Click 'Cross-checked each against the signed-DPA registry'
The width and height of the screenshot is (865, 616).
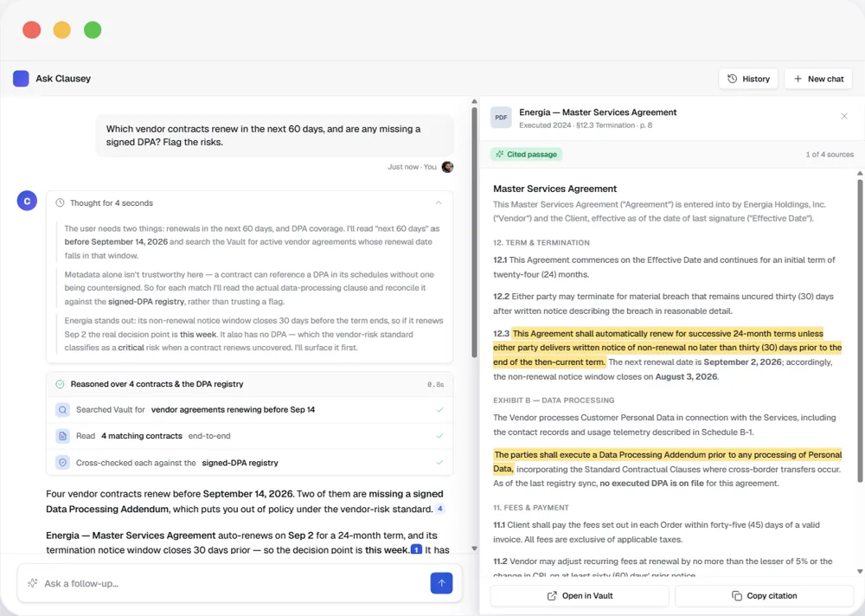[250, 463]
